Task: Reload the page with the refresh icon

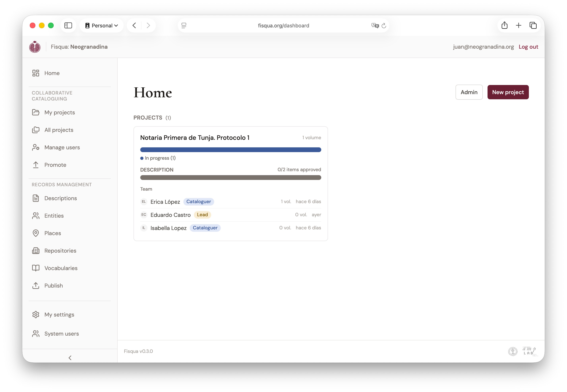Action: (384, 25)
